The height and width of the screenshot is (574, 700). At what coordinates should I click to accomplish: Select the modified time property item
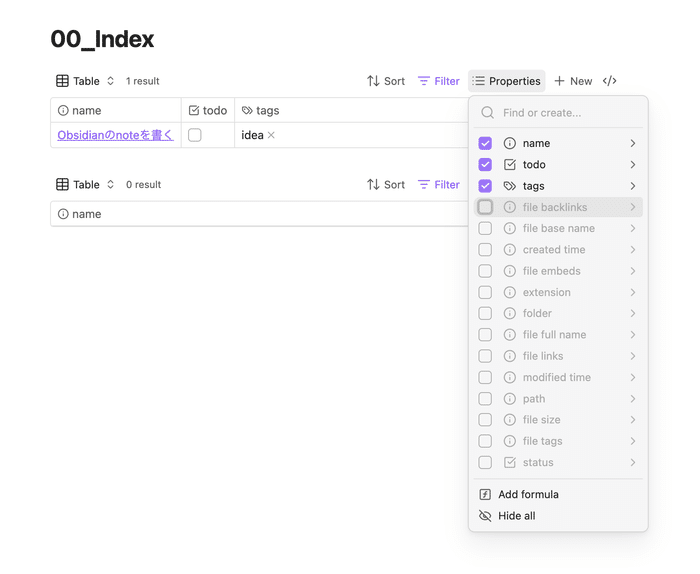556,378
